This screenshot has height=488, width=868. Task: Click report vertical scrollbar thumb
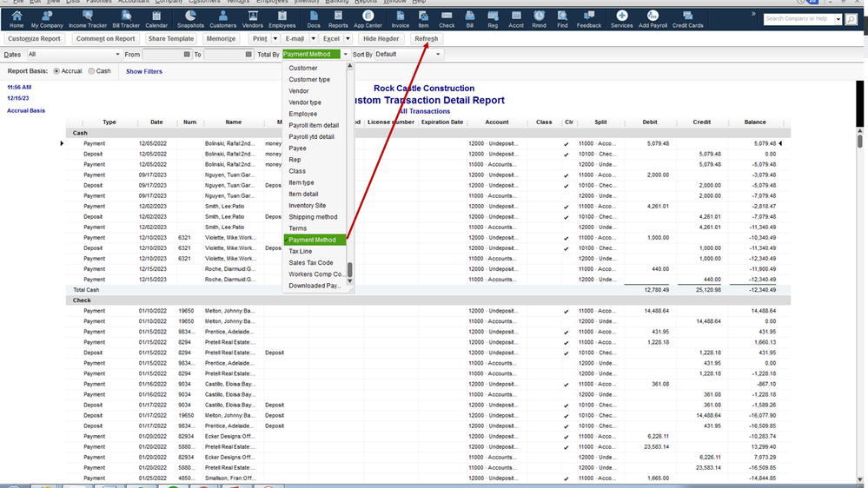[859, 141]
